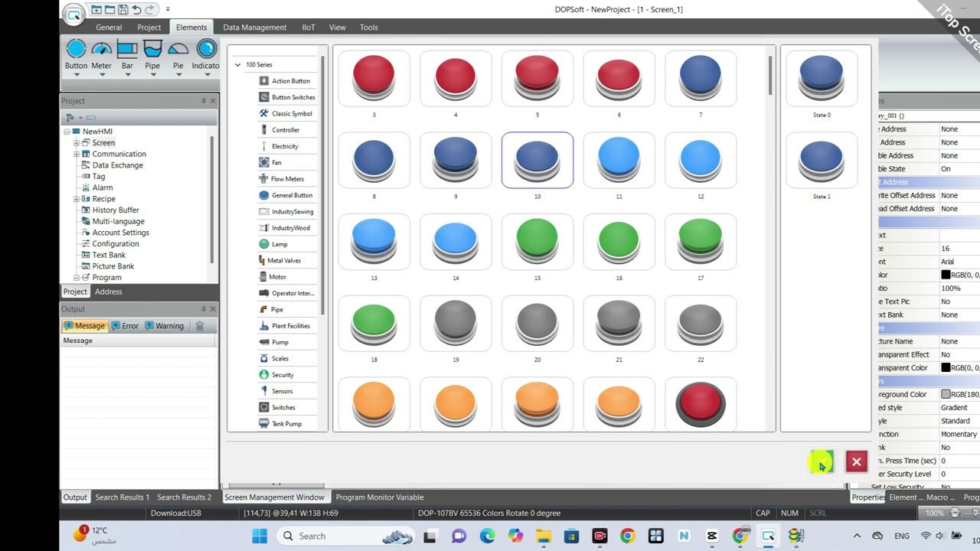Select the State 1 preview picture
This screenshot has height=551, width=980.
coord(822,160)
